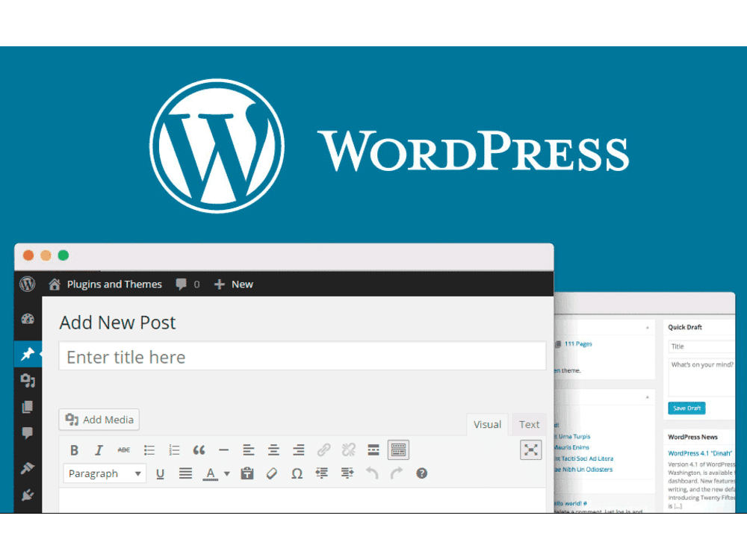Select the Appearance paintbrush sidebar icon
The height and width of the screenshot is (560, 747).
click(x=28, y=468)
